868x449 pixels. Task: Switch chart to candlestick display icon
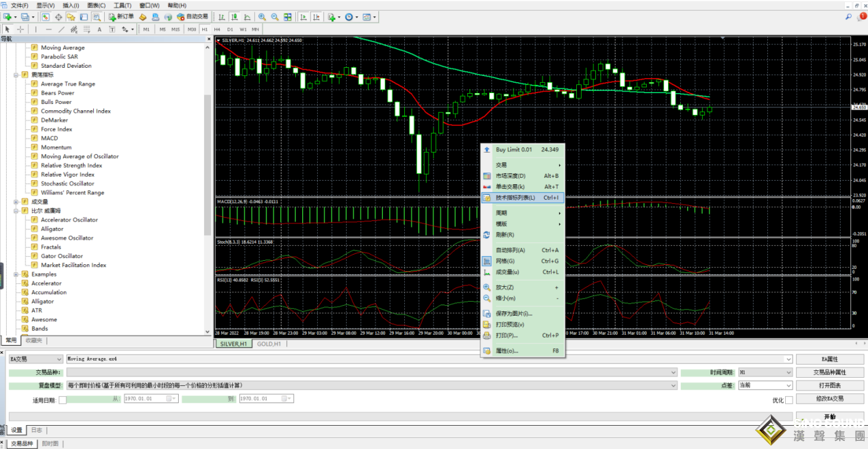coord(235,16)
